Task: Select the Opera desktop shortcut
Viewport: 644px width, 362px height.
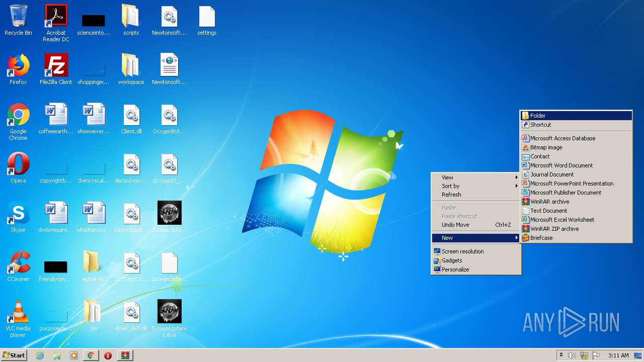Action: click(18, 168)
